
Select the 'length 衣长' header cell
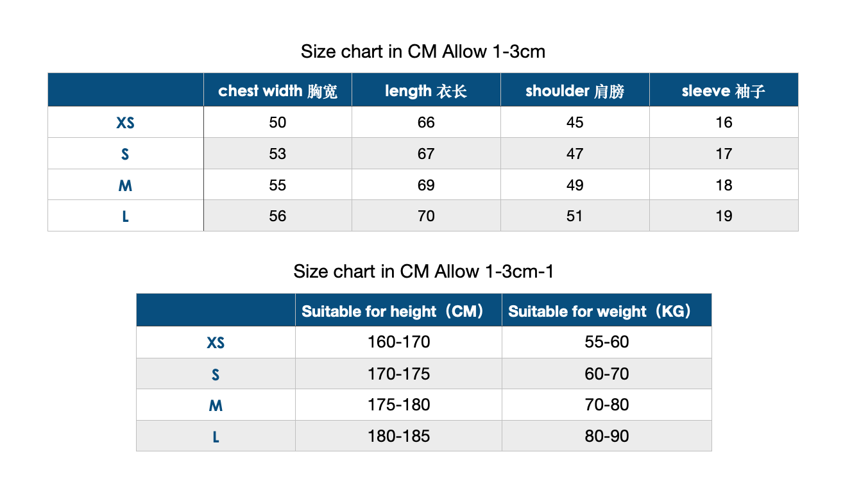[x=426, y=90]
